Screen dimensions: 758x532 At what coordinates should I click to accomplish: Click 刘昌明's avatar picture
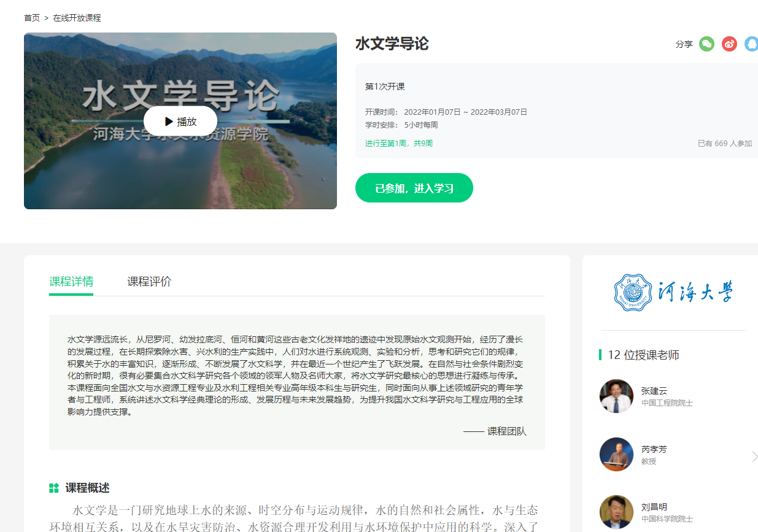click(x=616, y=512)
